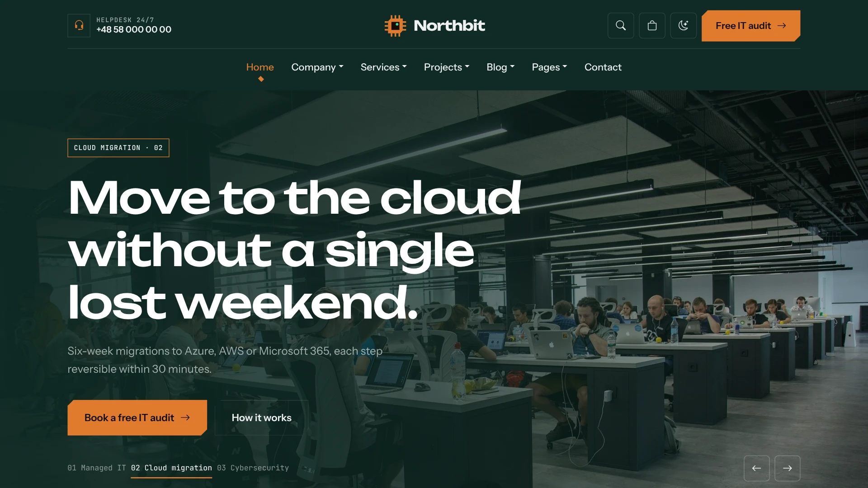Expand the Company dropdown menu
868x488 pixels.
[x=317, y=67]
